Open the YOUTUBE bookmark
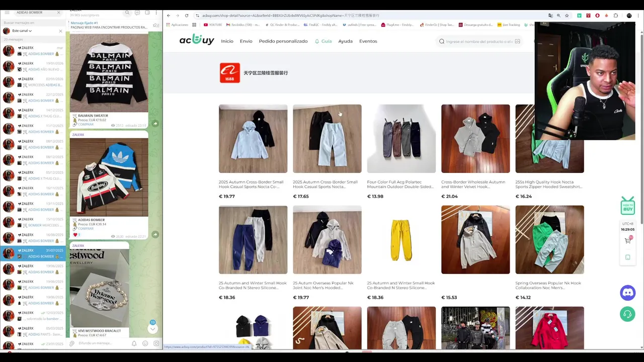Viewport: 644px width, 362px height. click(213, 25)
